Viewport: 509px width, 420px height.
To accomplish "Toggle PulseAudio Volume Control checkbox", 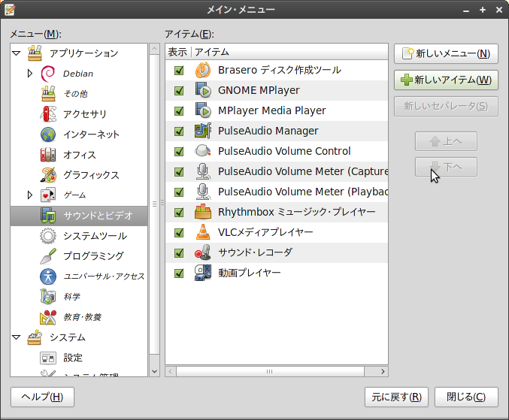I will (179, 152).
